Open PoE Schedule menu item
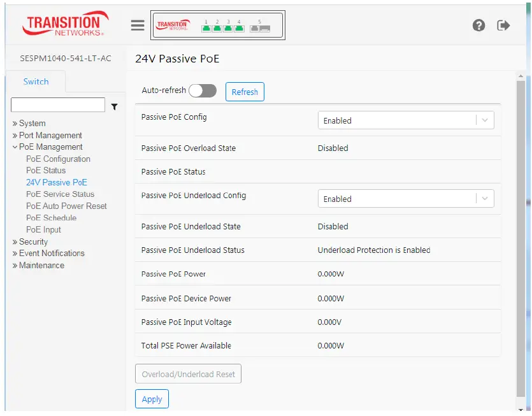This screenshot has height=416, width=532. [51, 218]
